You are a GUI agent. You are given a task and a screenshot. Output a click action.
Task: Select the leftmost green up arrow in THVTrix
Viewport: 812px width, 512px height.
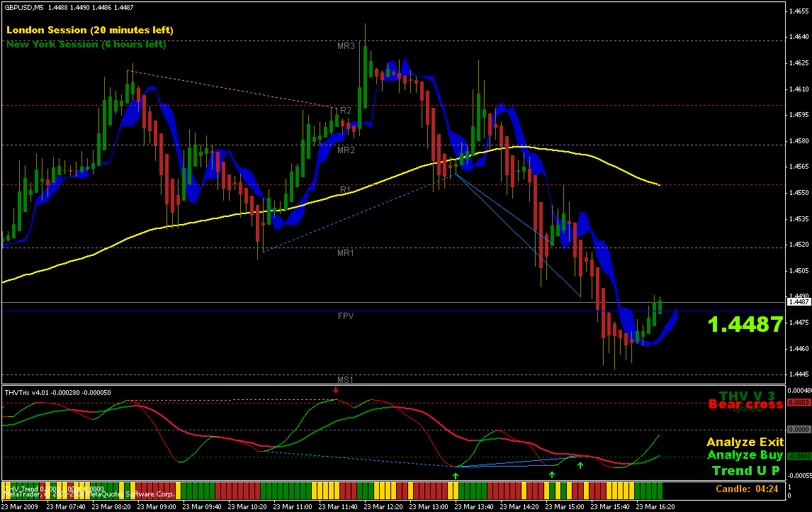pyautogui.click(x=456, y=475)
